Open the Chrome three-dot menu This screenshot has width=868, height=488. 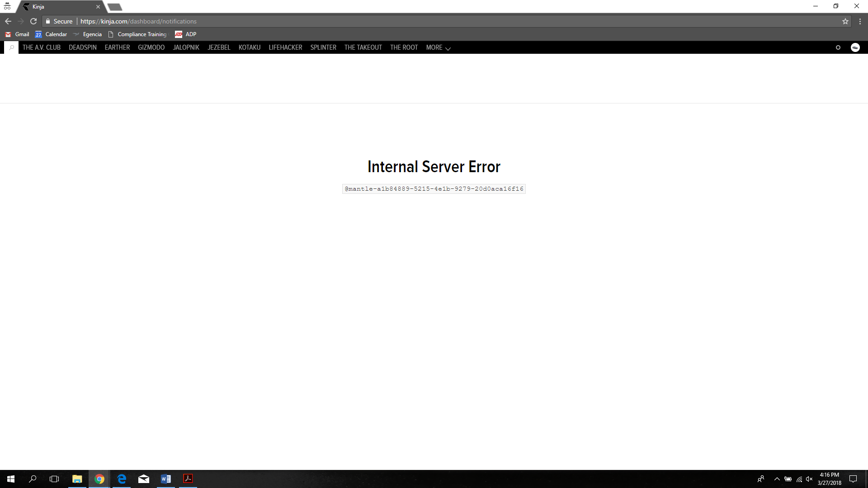click(x=860, y=21)
